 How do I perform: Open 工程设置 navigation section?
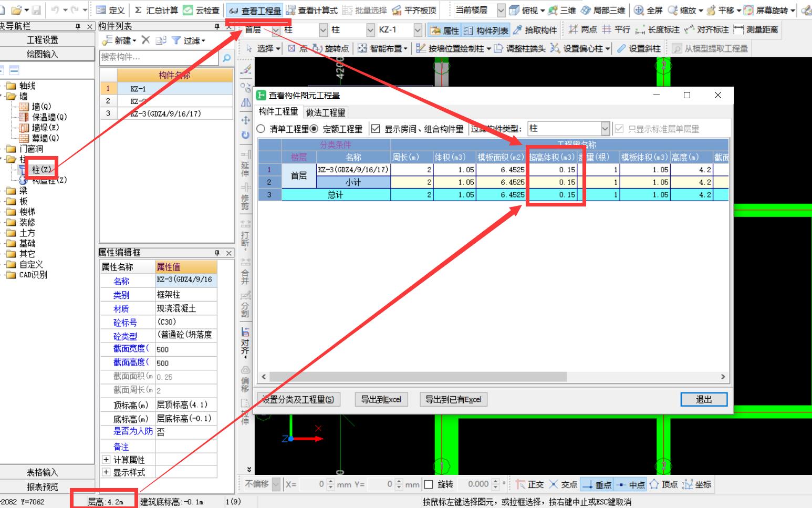tap(43, 40)
